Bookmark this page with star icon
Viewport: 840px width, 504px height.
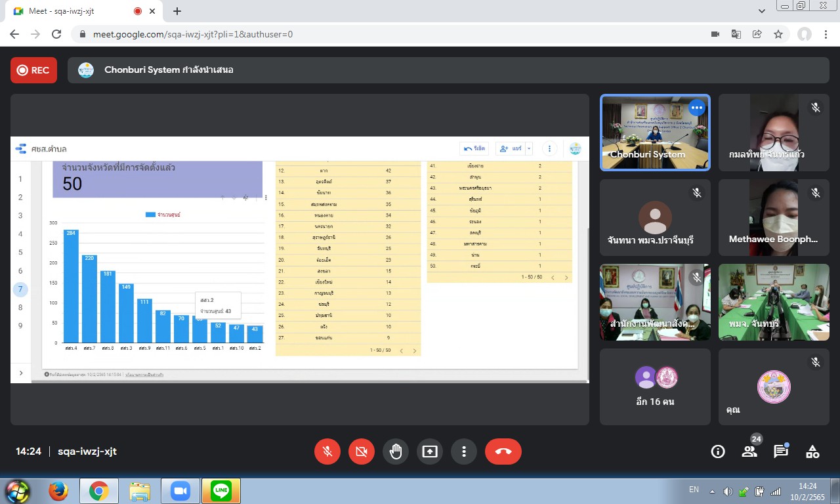click(x=778, y=34)
